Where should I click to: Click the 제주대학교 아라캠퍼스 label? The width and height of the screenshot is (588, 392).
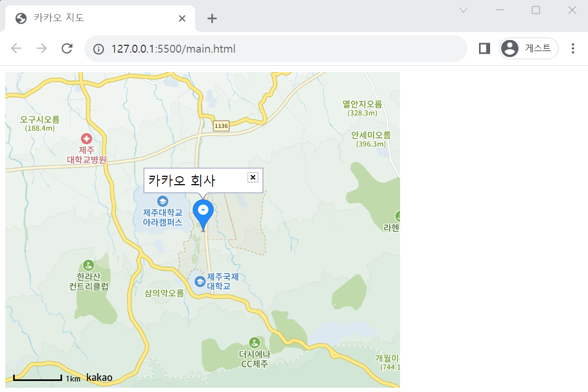pos(162,217)
